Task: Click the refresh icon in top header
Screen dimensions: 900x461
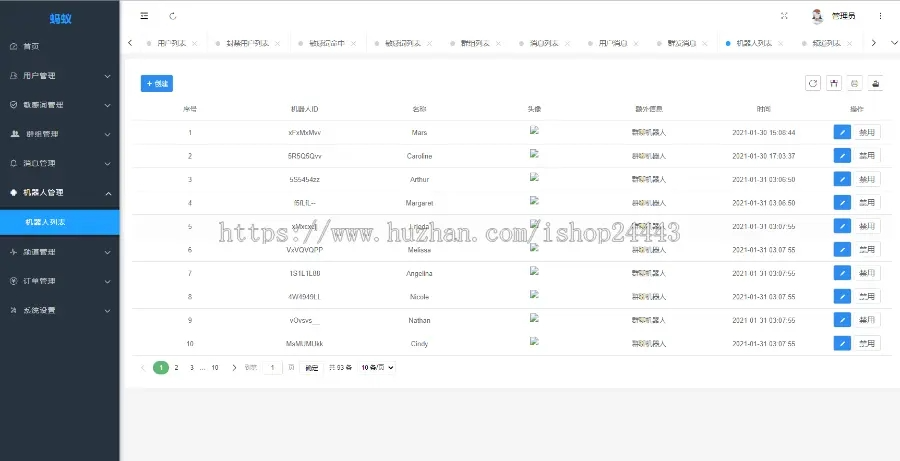Action: [x=173, y=16]
